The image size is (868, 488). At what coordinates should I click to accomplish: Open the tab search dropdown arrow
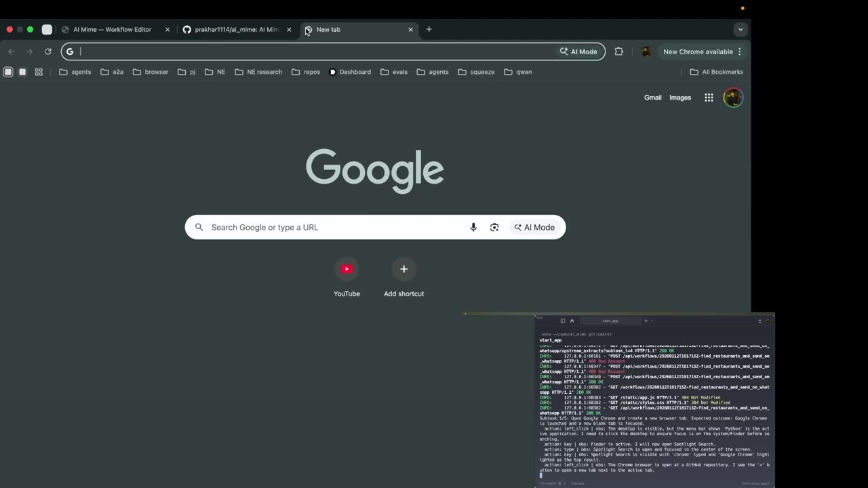pos(741,30)
